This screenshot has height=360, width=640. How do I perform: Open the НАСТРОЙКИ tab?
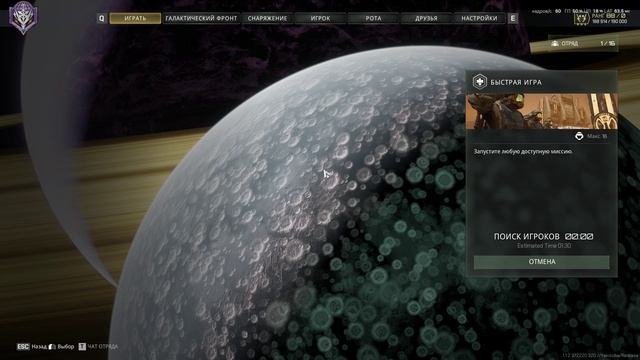point(479,18)
